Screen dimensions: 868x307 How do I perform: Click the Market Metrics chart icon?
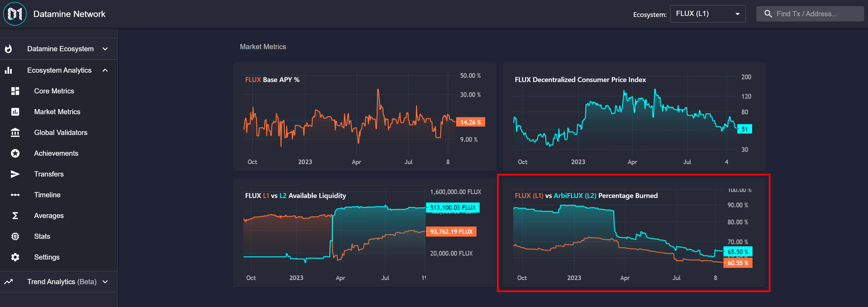15,112
